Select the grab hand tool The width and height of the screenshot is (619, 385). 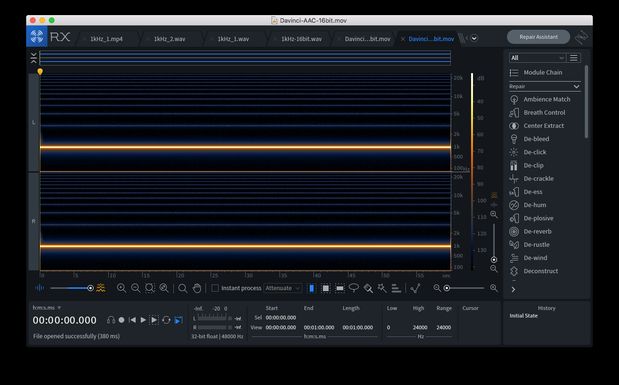(197, 288)
